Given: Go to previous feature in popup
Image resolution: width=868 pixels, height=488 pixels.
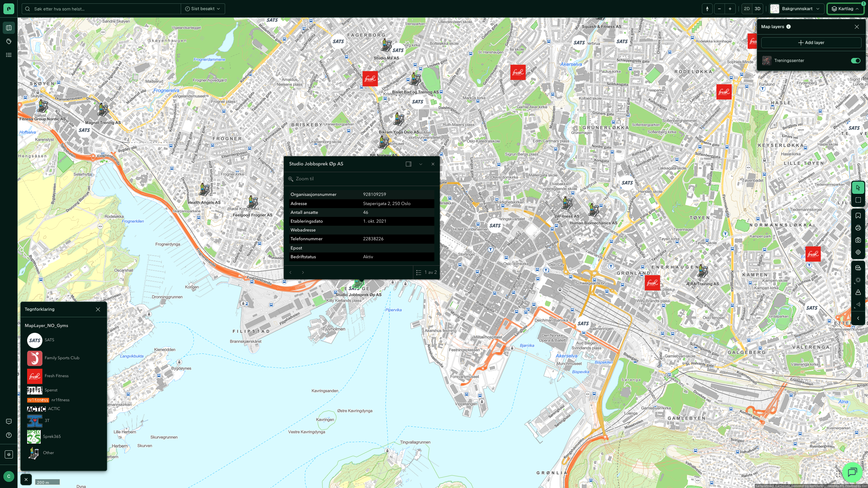Looking at the screenshot, I should (291, 272).
